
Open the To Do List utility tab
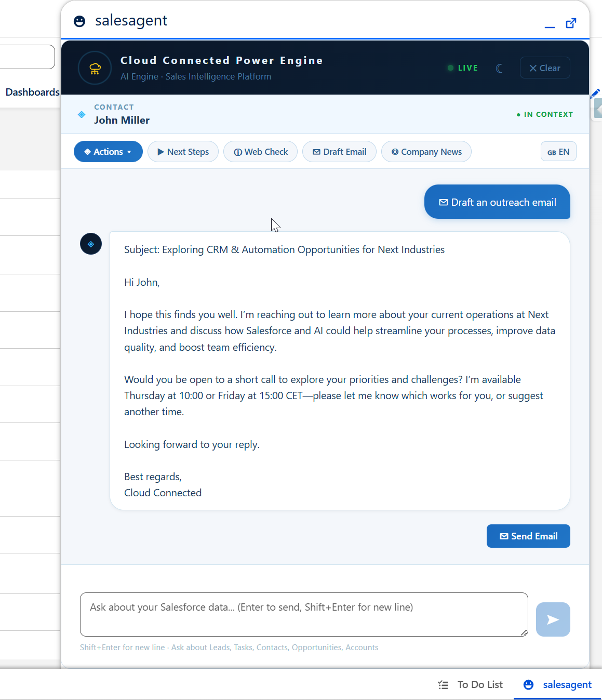[470, 684]
